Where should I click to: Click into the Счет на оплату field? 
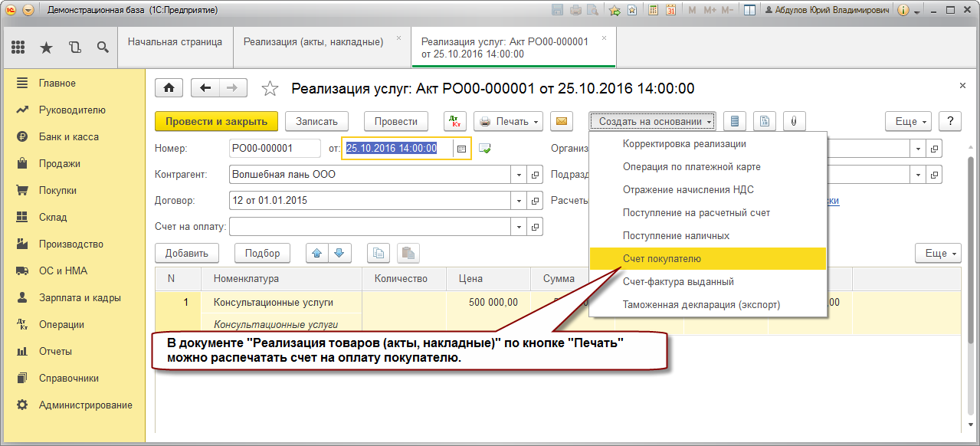(x=370, y=227)
